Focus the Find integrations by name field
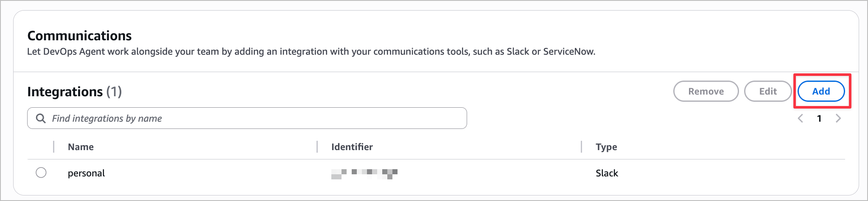Viewport: 868px width, 201px height. pos(255,118)
